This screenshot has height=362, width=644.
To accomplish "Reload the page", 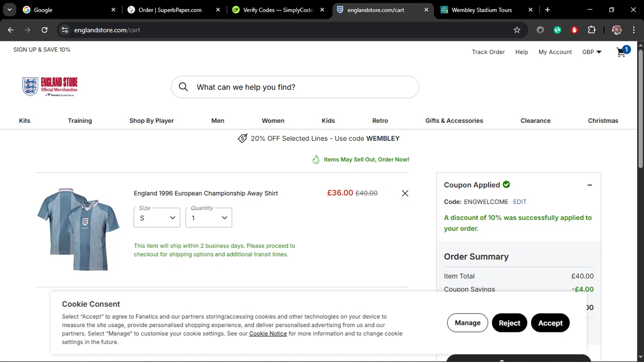I will pos(44,30).
